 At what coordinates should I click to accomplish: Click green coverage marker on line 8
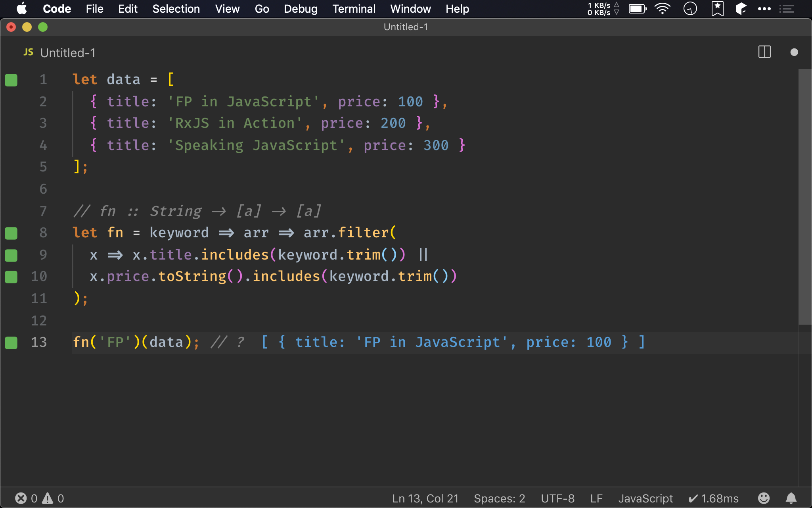(11, 233)
